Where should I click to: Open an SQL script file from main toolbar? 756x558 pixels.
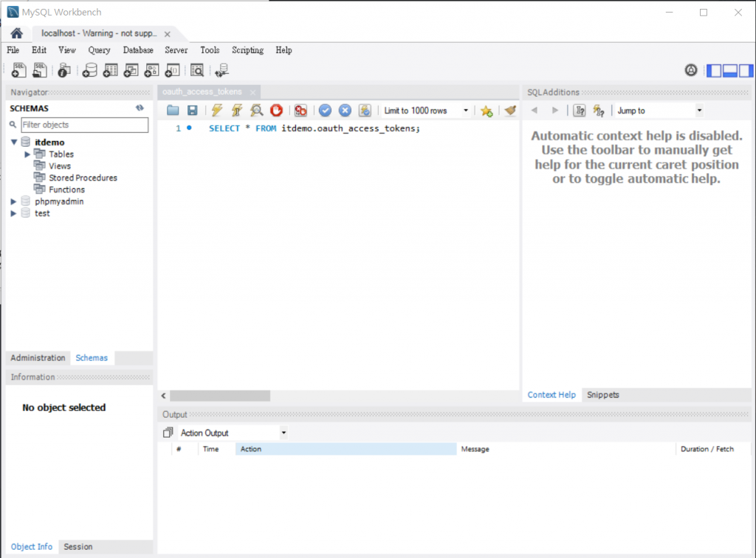coord(40,70)
